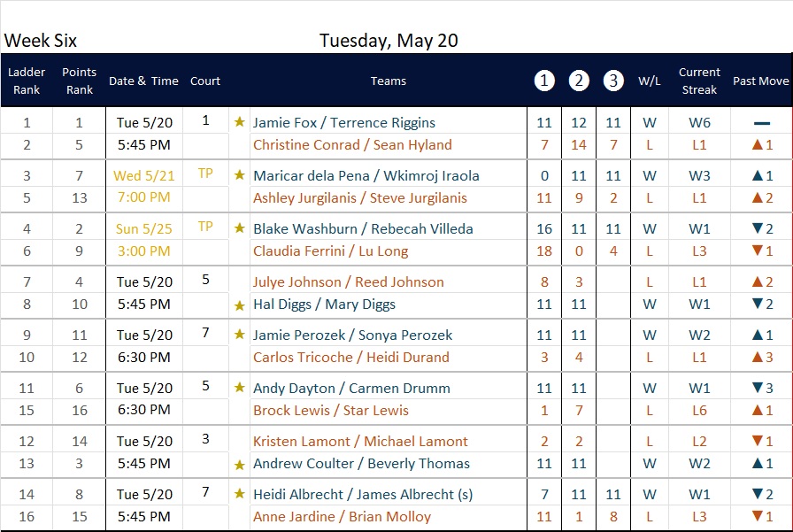Select the Wed 5/21 rescheduled date cell
The image size is (793, 532).
point(144,175)
